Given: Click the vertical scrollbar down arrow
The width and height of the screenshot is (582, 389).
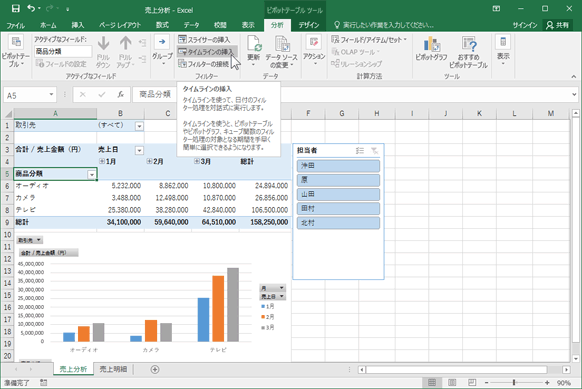Looking at the screenshot, I should (576, 359).
